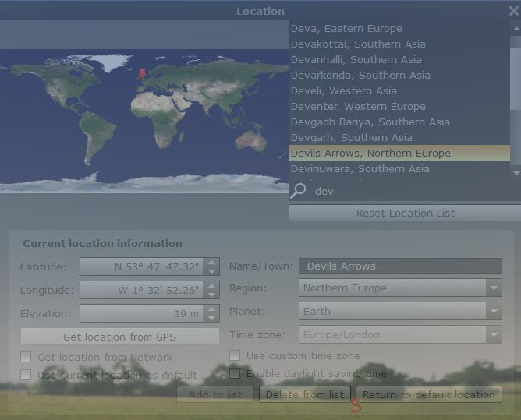Select Deva, Eastern Europe
This screenshot has width=521, height=420.
pos(399,29)
